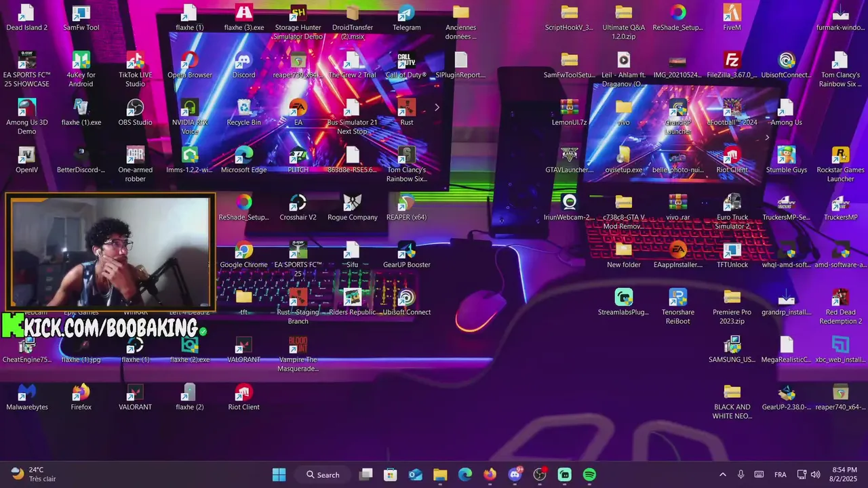
Task: Expand the hidden system tray icons
Action: tap(722, 474)
